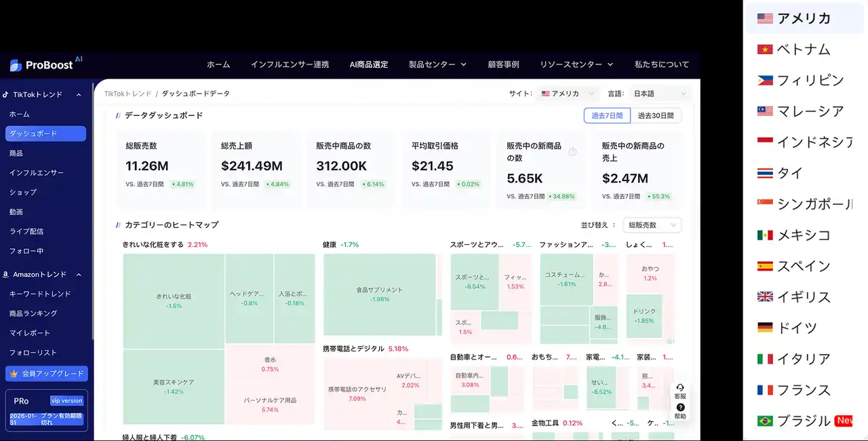Select ベトナム from the country list
This screenshot has width=868, height=441.
[x=803, y=50]
